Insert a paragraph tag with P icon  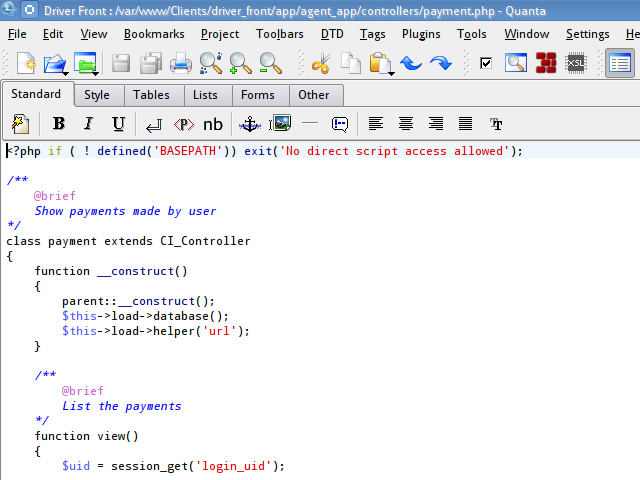(x=183, y=124)
